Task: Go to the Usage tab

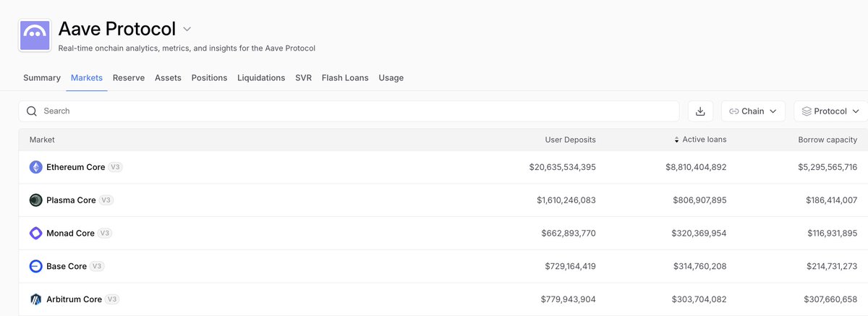Action: (391, 78)
